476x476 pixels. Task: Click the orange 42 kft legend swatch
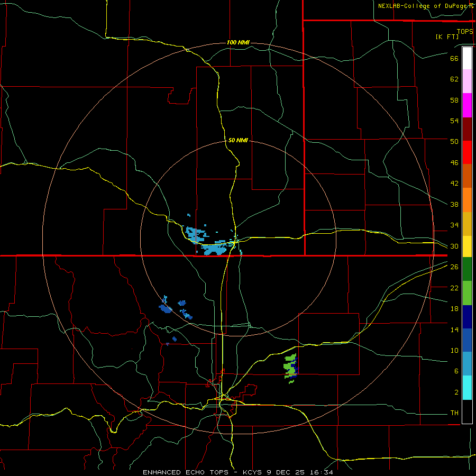click(x=467, y=200)
